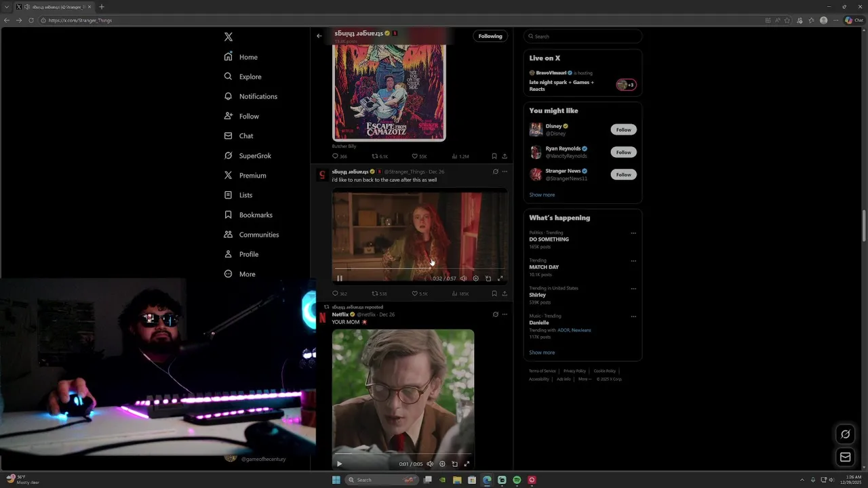Open Chat in sidebar
This screenshot has width=868, height=488.
(239, 136)
